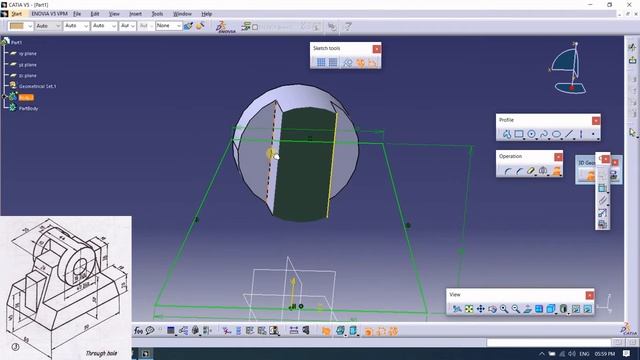Select the Pan tool in View toolbar
Image resolution: width=640 pixels, height=360 pixels.
(480, 309)
